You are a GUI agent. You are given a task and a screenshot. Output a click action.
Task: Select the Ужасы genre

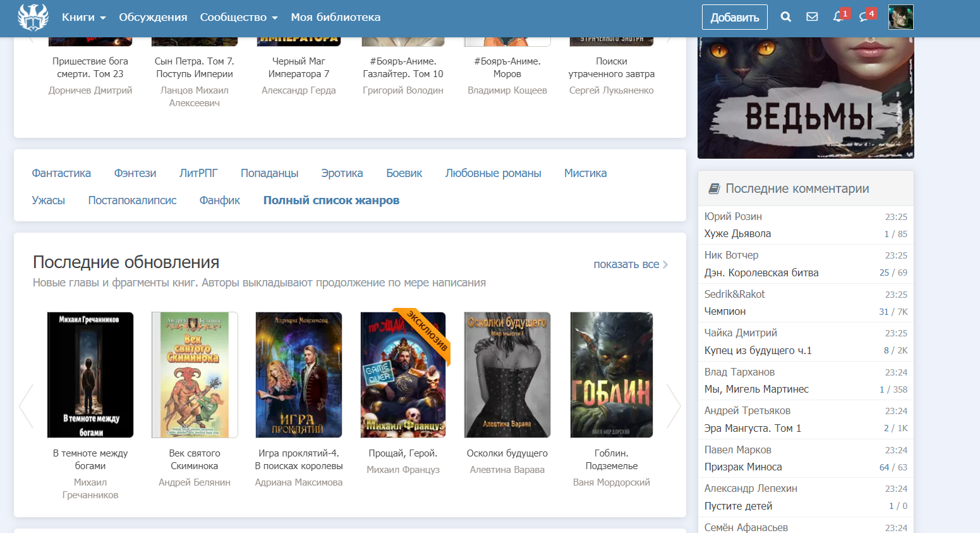point(49,200)
